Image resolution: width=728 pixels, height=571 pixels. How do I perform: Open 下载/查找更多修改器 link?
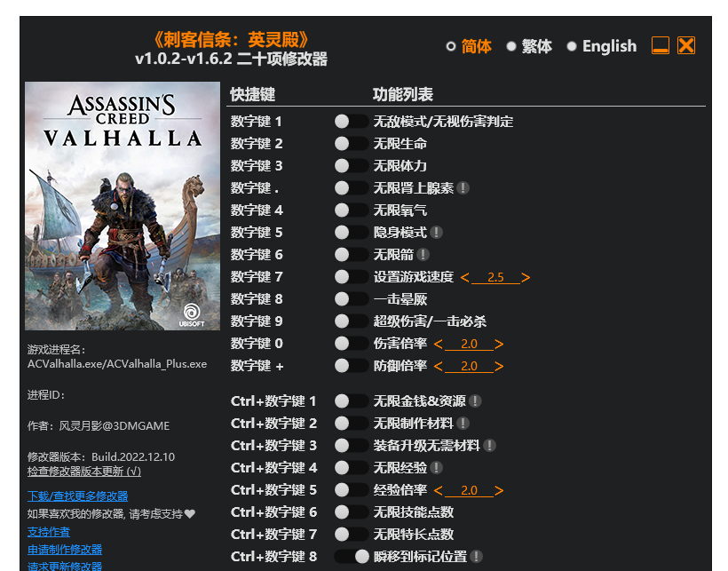[77, 496]
